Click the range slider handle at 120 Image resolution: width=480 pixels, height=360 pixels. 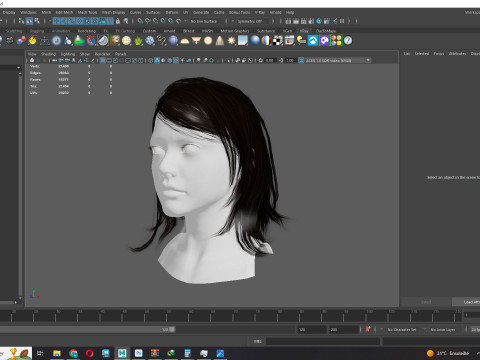click(x=172, y=329)
